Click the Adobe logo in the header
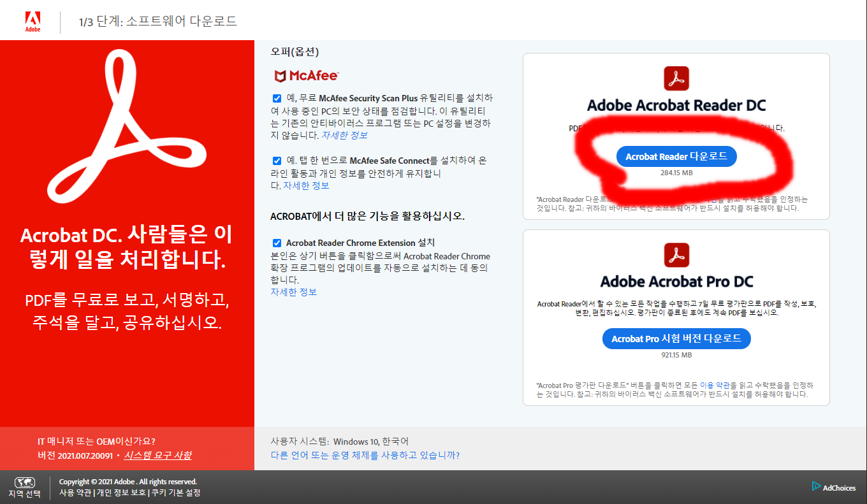The image size is (867, 504). pos(32,21)
